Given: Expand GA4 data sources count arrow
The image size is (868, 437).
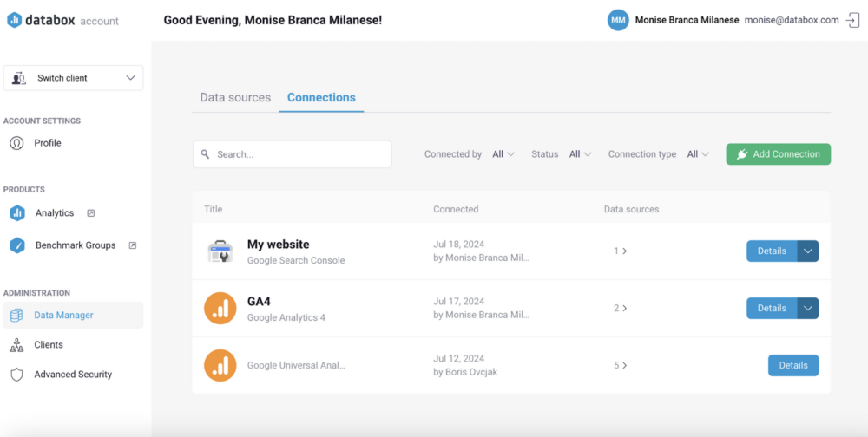Looking at the screenshot, I should [620, 308].
